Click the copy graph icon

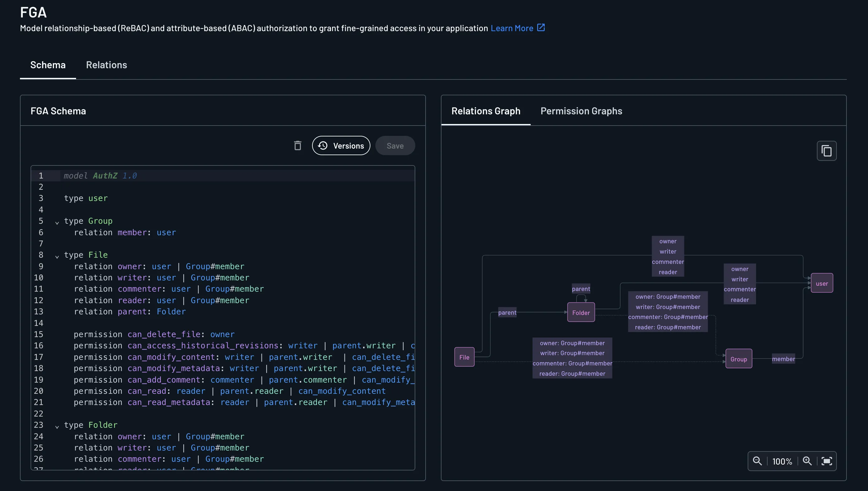click(x=827, y=151)
